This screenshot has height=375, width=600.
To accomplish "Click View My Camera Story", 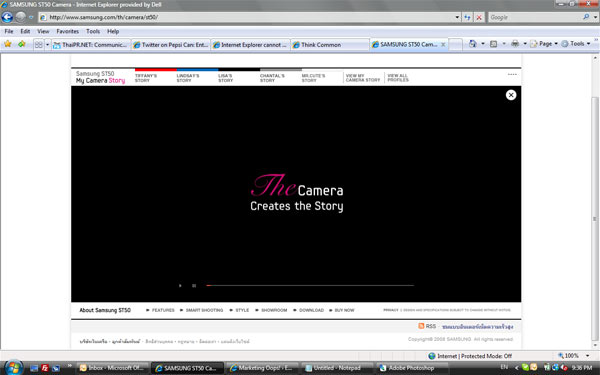I will pos(363,78).
